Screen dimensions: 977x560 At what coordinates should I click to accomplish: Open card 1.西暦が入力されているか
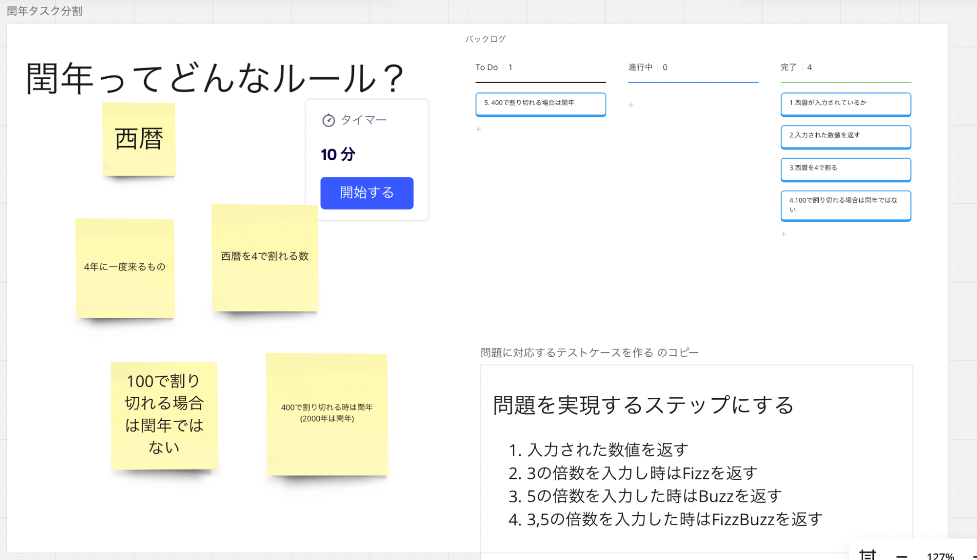pos(845,104)
